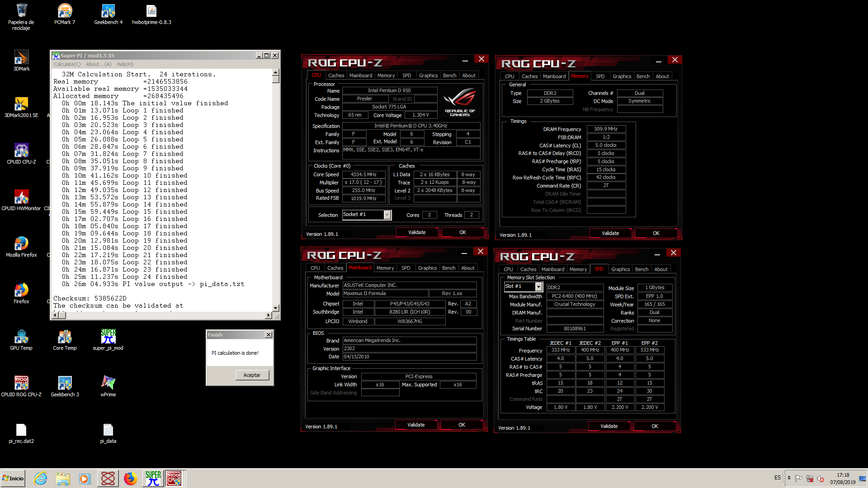Click Aceptar in the Finish dialog
Screen dimensions: 868x488
[x=252, y=375]
